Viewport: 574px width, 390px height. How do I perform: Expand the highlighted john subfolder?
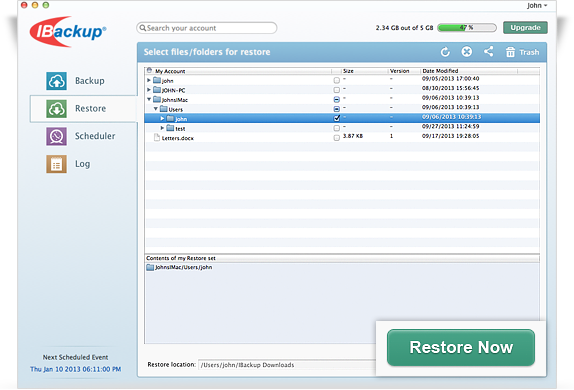162,118
